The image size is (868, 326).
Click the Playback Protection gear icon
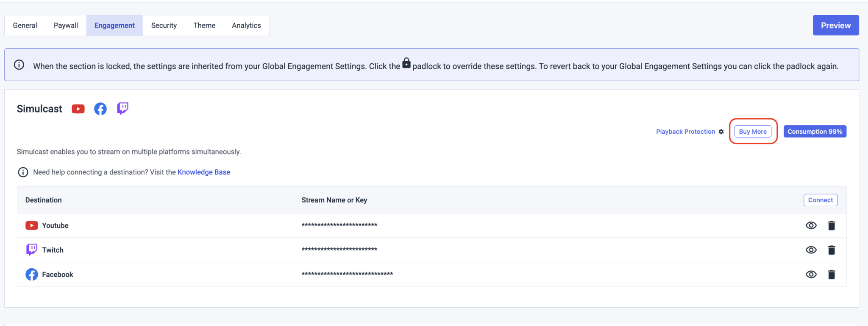click(x=721, y=132)
